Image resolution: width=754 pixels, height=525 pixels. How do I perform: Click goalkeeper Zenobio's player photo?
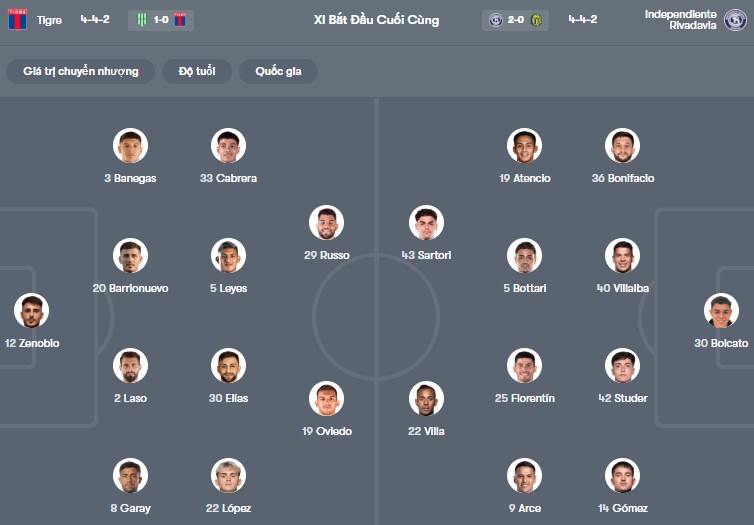pos(31,310)
